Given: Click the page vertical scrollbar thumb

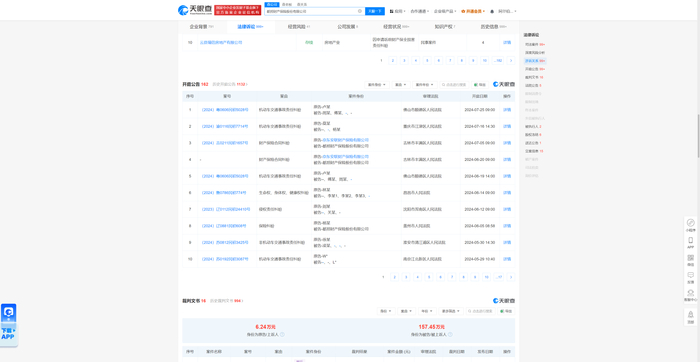Looking at the screenshot, I should click(x=698, y=136).
